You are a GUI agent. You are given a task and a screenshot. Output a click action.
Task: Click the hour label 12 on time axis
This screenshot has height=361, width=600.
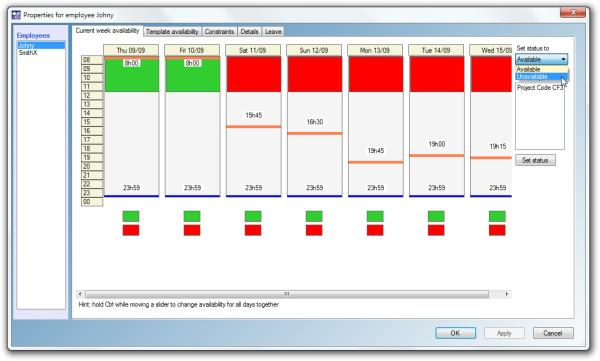point(92,95)
